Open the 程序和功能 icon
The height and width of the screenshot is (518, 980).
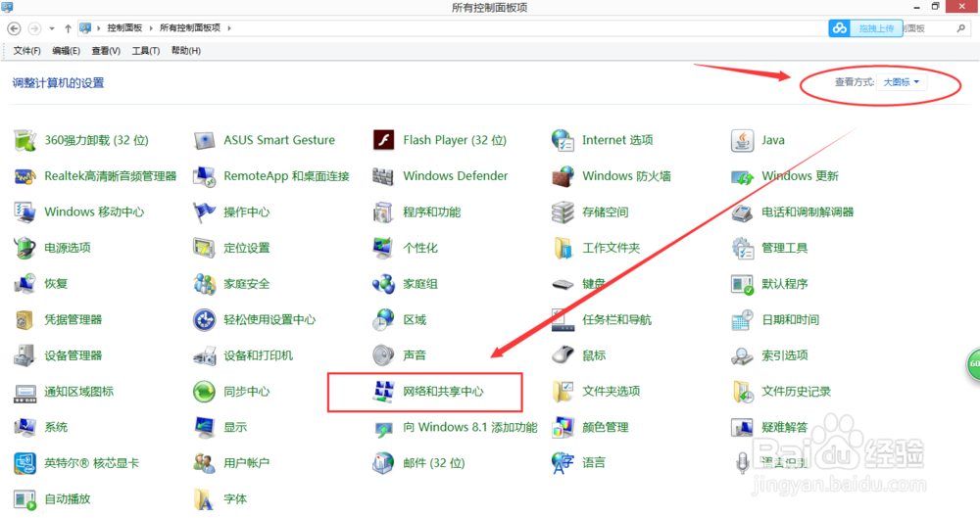pyautogui.click(x=383, y=212)
